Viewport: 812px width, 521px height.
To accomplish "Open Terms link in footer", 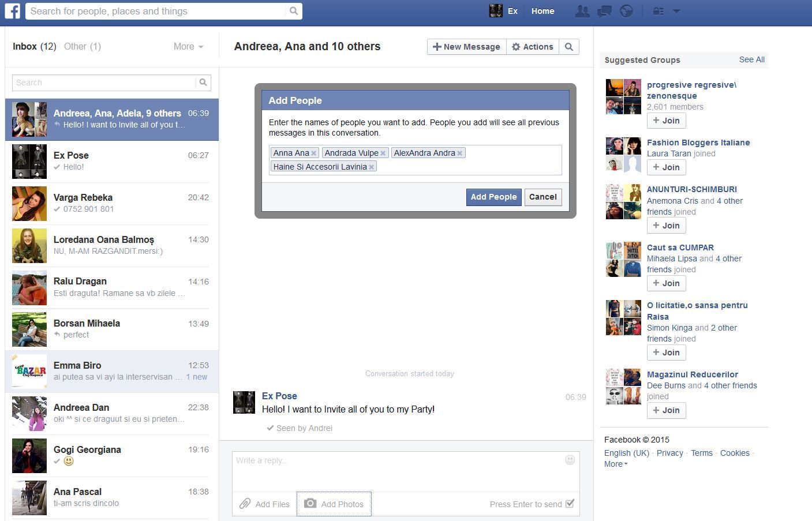I will [702, 453].
